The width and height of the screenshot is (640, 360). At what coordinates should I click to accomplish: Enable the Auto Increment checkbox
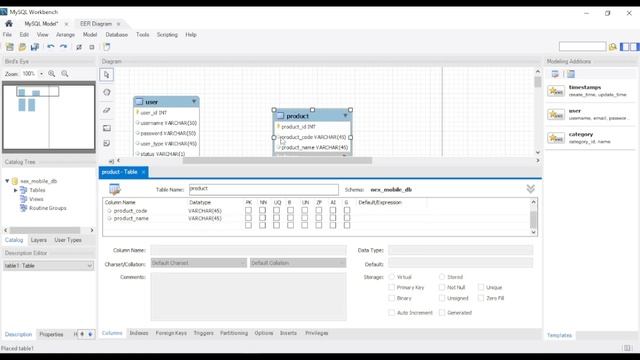(392, 313)
